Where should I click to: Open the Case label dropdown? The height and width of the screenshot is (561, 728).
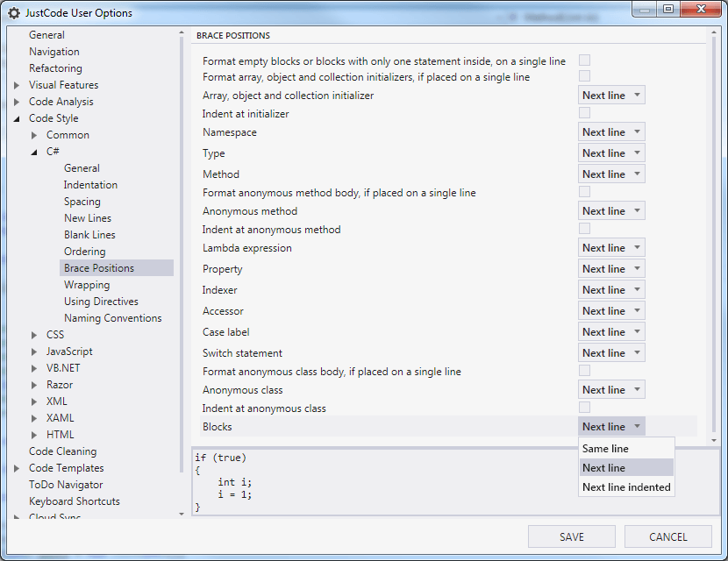(611, 331)
